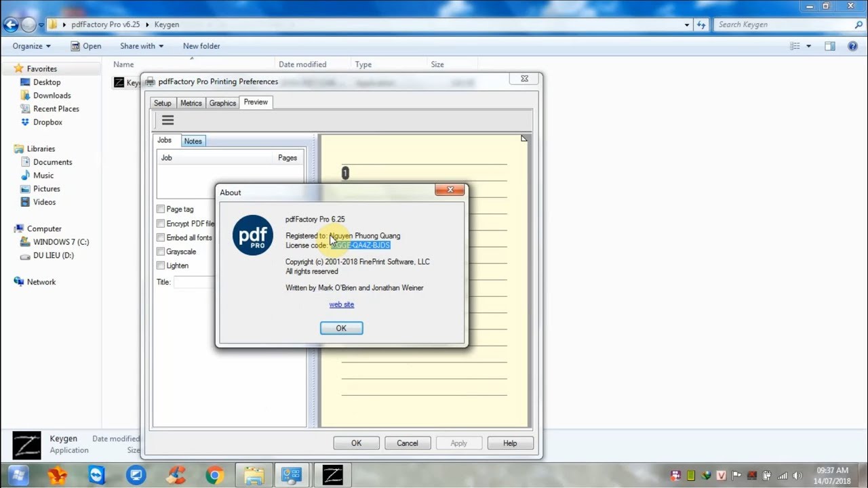Toggle Encrypt PDF file checkbox
The image size is (868, 488).
[x=161, y=224]
